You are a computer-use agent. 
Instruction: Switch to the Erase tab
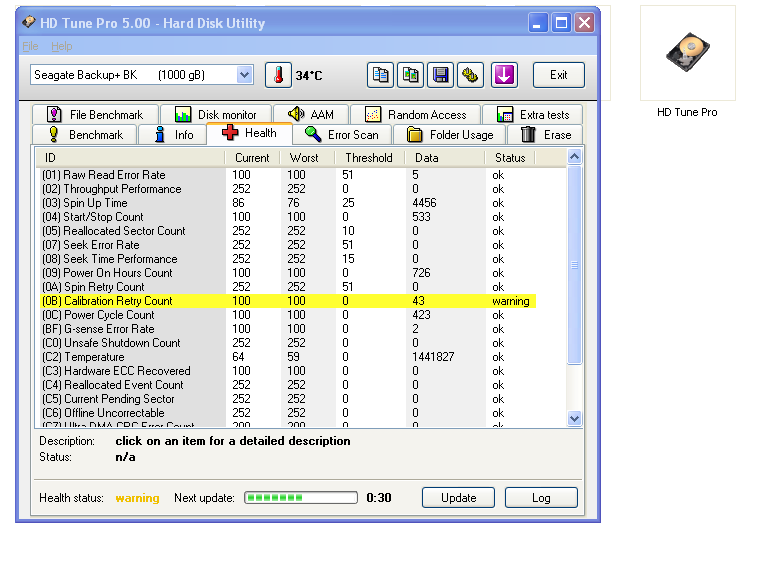(545, 135)
